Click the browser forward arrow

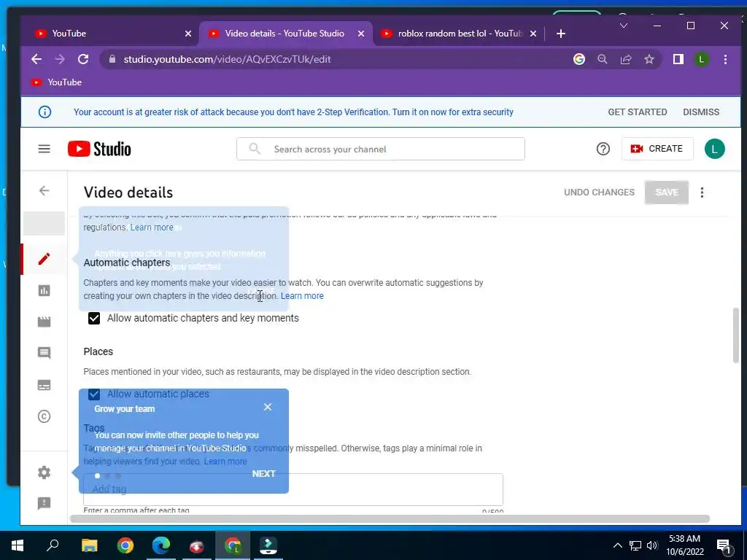(60, 59)
